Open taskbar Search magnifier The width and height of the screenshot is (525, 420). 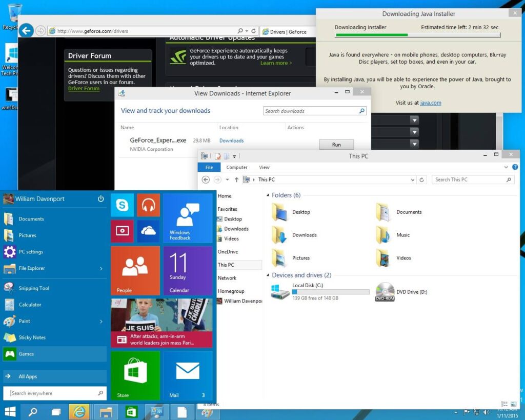coord(32,412)
